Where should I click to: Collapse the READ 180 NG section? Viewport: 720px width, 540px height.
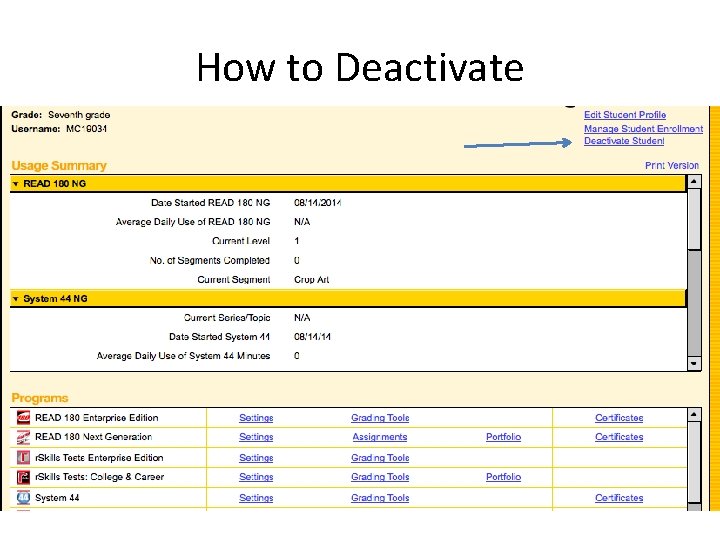(16, 184)
